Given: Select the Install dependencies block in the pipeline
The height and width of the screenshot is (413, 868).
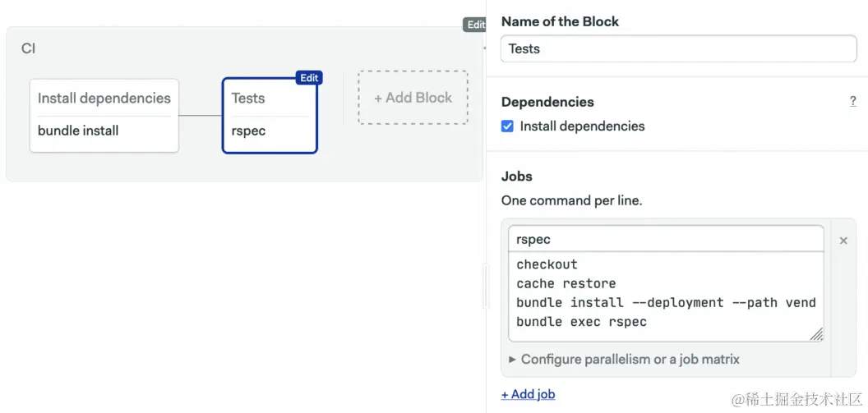Looking at the screenshot, I should click(104, 99).
